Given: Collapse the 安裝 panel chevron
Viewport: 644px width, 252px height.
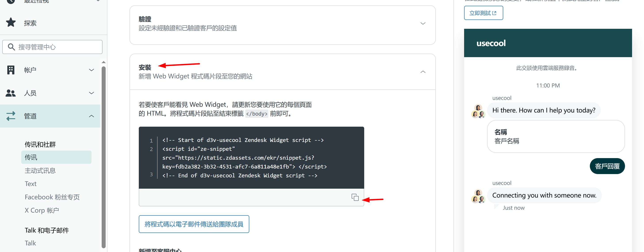Looking at the screenshot, I should click(423, 72).
